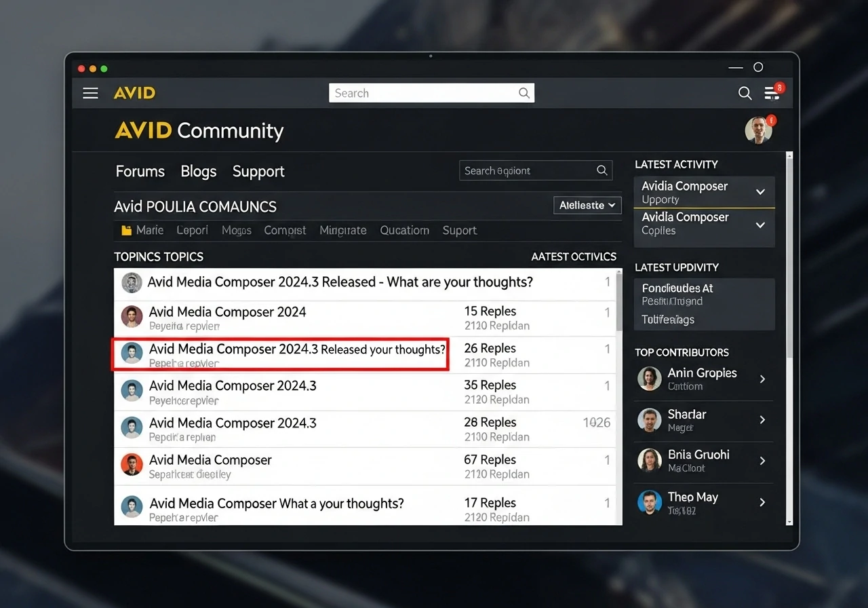Open notifications via the red-badged list icon

click(772, 93)
